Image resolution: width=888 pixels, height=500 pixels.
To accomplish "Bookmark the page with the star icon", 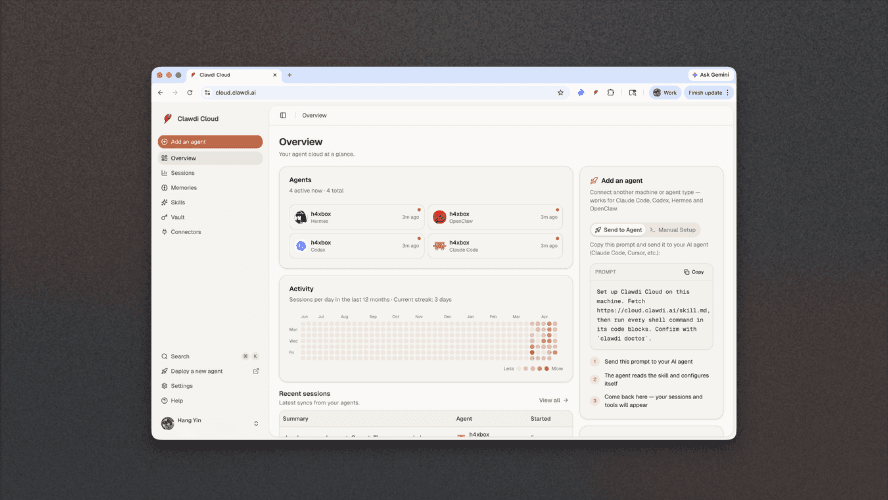I will coord(561,92).
